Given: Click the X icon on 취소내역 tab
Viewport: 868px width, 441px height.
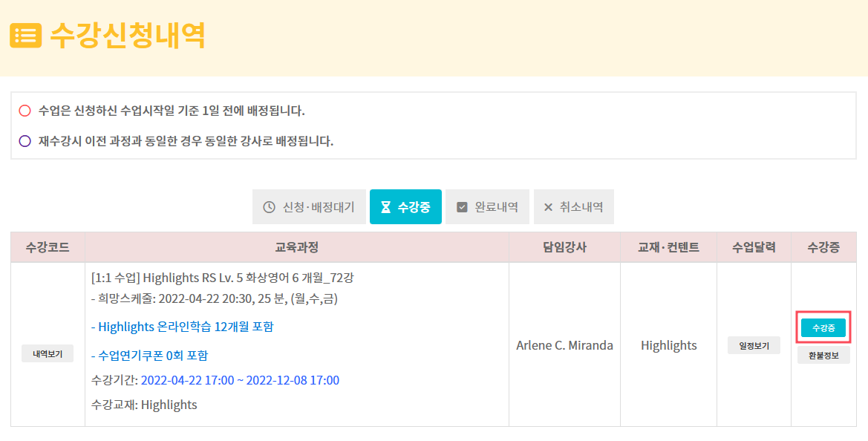Looking at the screenshot, I should click(x=548, y=207).
